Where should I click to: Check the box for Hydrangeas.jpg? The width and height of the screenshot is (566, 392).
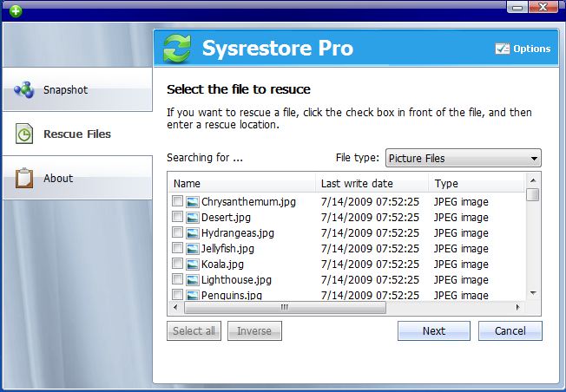click(177, 232)
